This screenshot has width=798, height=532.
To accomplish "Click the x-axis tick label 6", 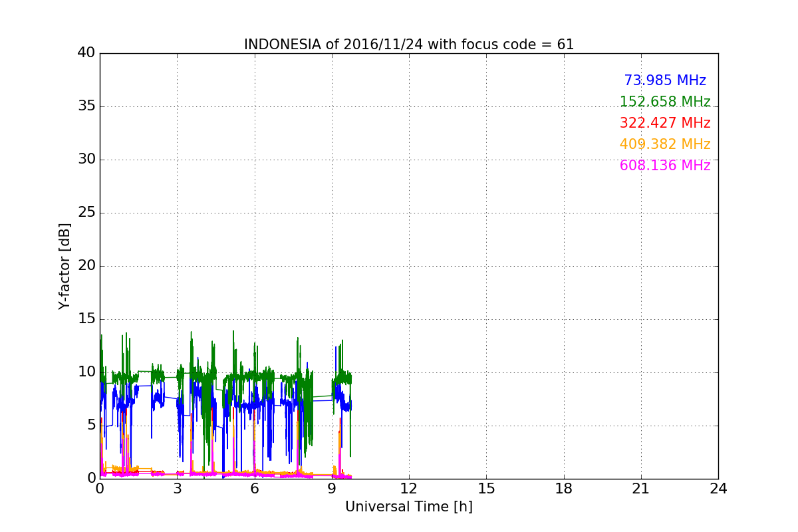I will click(x=254, y=488).
